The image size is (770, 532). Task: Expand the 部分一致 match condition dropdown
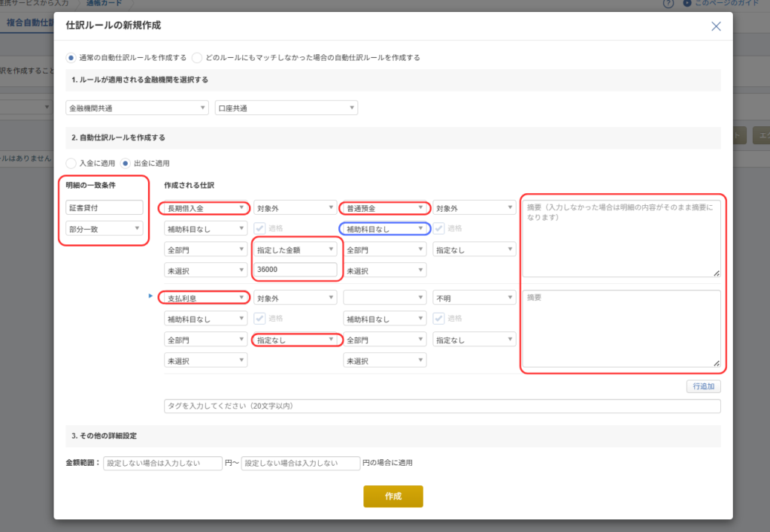click(x=105, y=228)
